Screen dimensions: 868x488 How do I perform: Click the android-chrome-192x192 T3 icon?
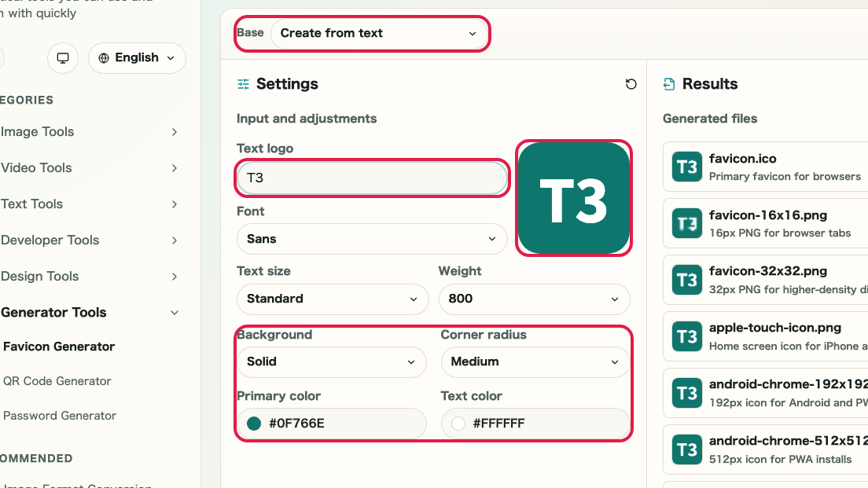tap(687, 393)
